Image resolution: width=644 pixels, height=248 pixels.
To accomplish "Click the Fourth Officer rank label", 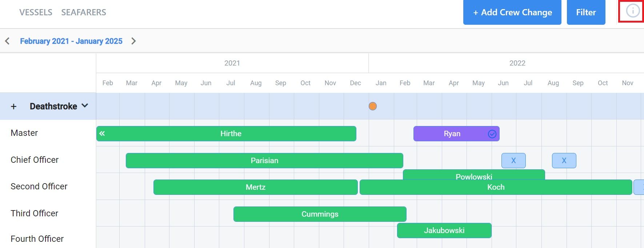I will point(37,239).
